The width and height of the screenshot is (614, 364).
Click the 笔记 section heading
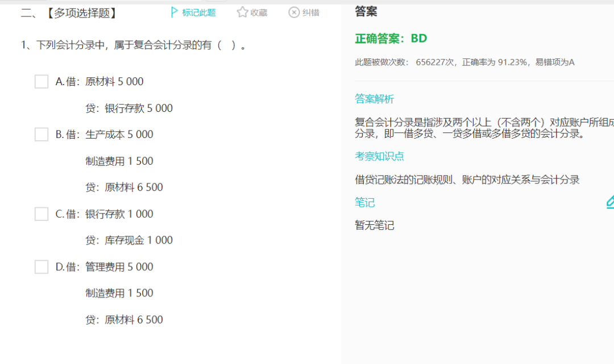click(365, 203)
